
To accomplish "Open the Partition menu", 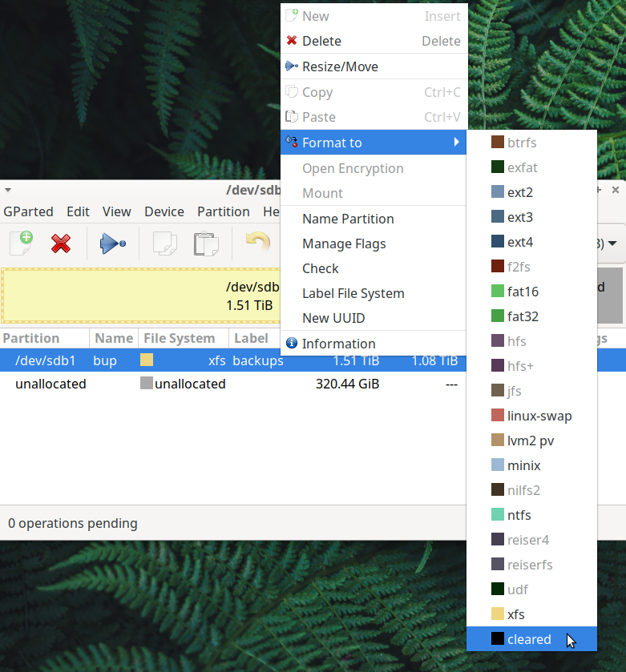I will 224,211.
